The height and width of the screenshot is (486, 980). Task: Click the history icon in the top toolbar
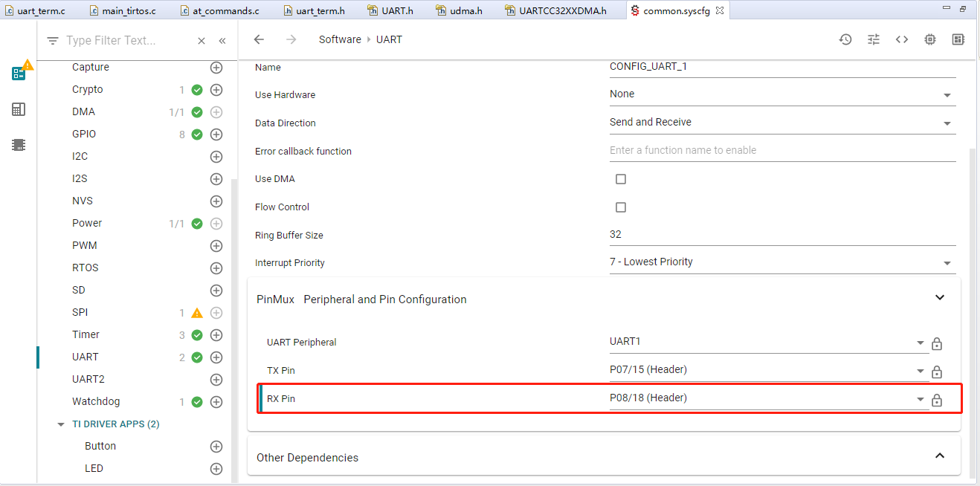[845, 39]
